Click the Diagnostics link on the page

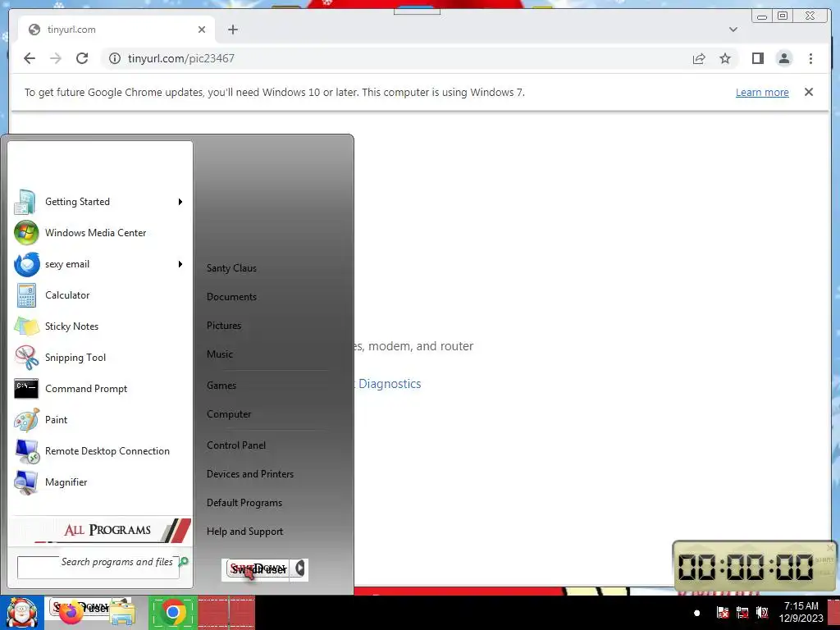pos(390,384)
